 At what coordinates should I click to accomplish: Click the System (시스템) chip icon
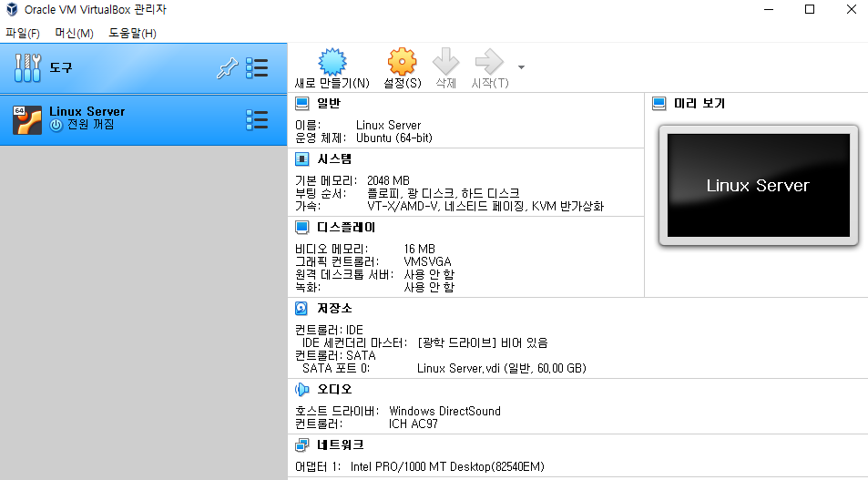point(301,159)
